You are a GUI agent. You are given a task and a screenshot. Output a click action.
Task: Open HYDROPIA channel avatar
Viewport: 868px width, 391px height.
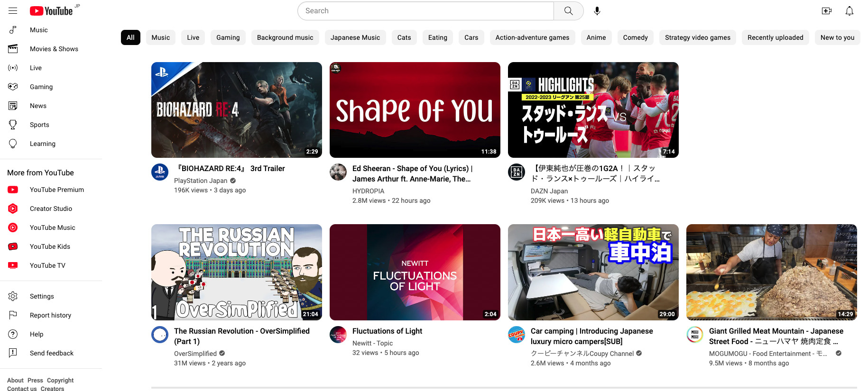tap(338, 172)
